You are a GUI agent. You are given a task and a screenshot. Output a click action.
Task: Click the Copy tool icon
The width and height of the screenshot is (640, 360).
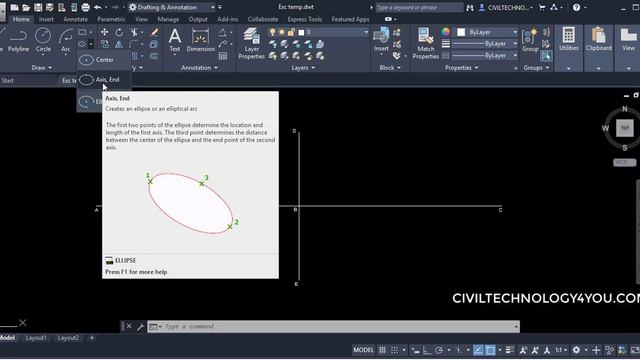[104, 44]
